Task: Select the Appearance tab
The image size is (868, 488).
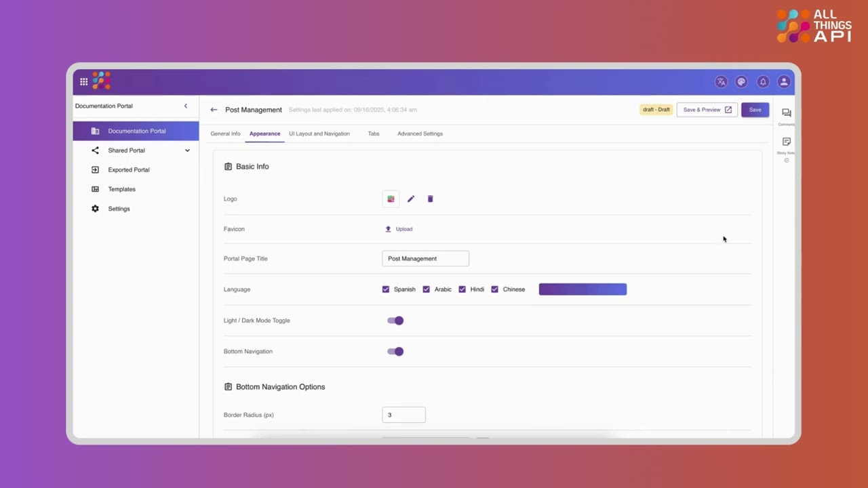Action: pyautogui.click(x=264, y=134)
